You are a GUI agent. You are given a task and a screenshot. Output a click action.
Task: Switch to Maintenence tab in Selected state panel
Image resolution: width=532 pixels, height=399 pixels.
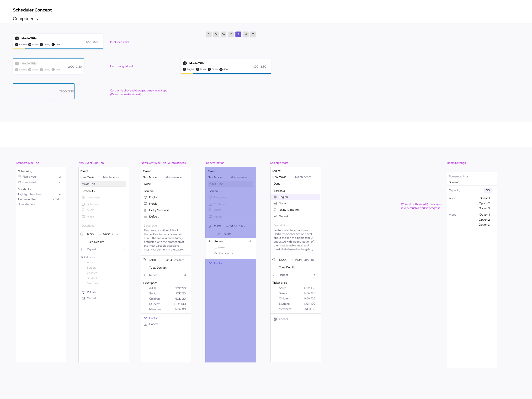coord(303,177)
